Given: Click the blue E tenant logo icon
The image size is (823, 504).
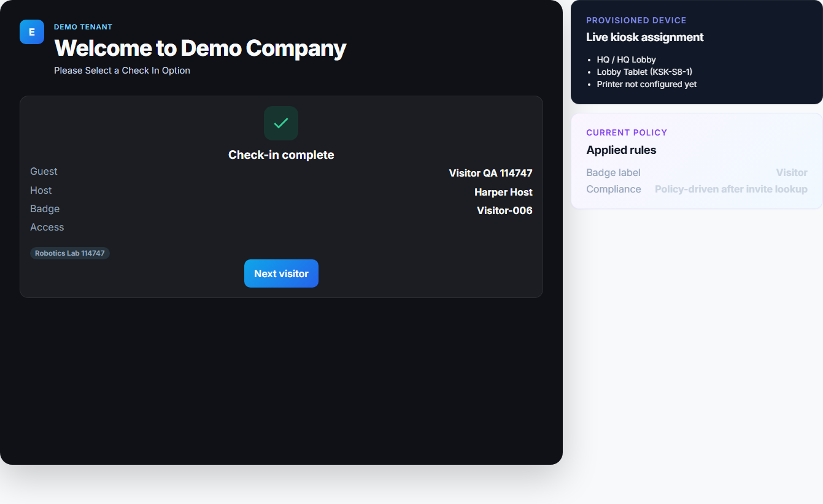Looking at the screenshot, I should pos(32,32).
